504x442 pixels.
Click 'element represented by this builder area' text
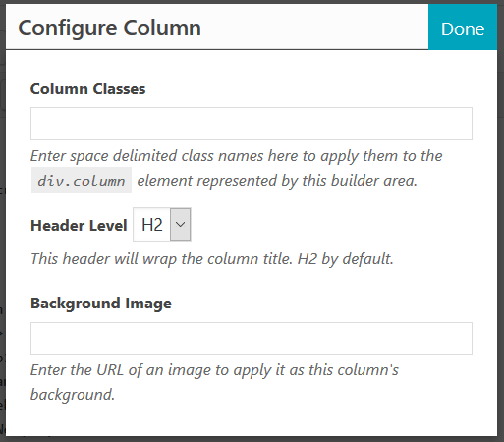277,181
